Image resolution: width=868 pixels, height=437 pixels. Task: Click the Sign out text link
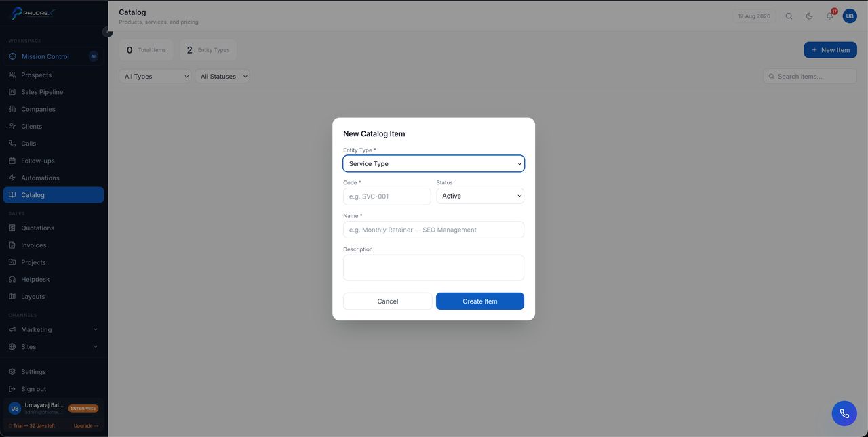point(33,389)
